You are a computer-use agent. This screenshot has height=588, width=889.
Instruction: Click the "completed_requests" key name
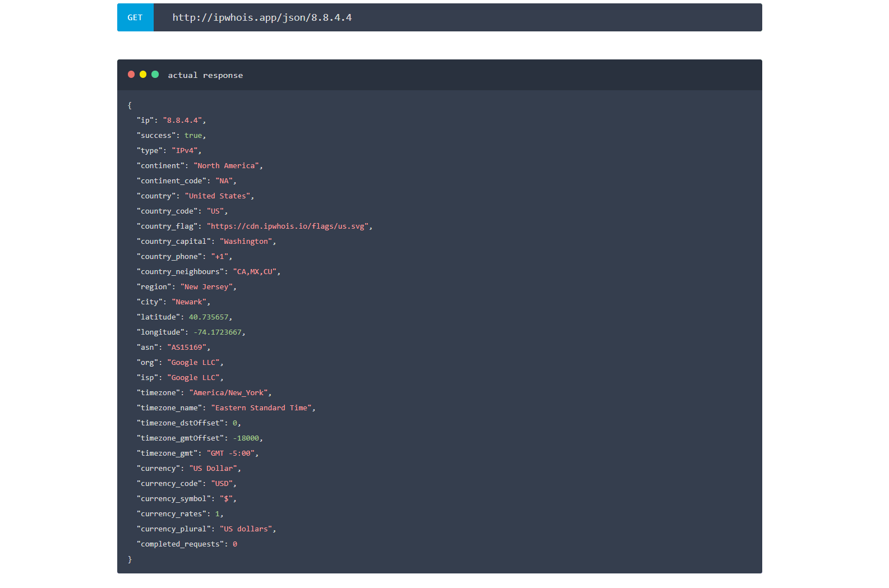tap(180, 544)
